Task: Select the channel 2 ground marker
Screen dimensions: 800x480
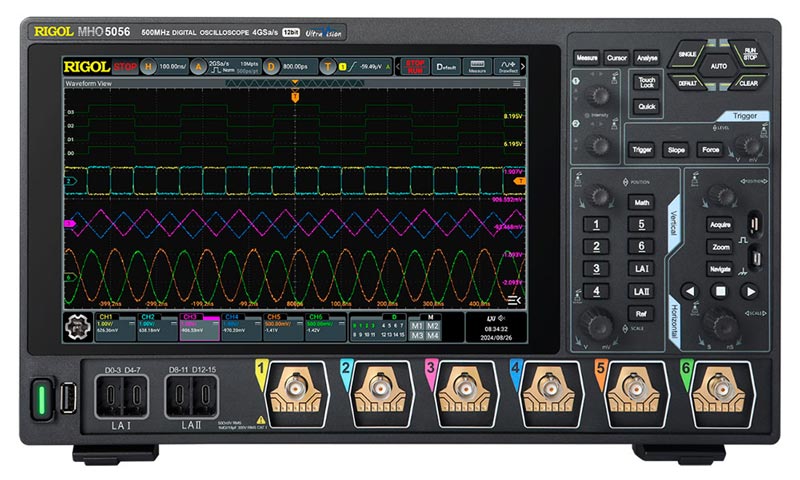Action: (70, 181)
